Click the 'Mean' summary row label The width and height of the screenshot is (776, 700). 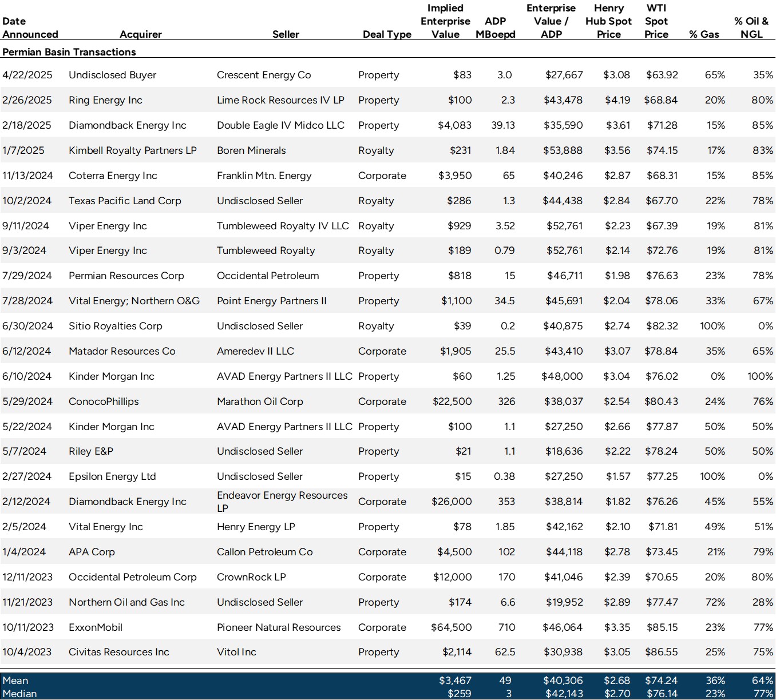click(15, 681)
